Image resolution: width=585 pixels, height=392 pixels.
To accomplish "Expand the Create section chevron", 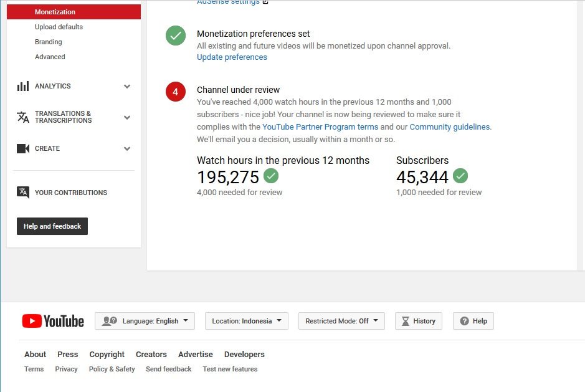I will point(127,148).
